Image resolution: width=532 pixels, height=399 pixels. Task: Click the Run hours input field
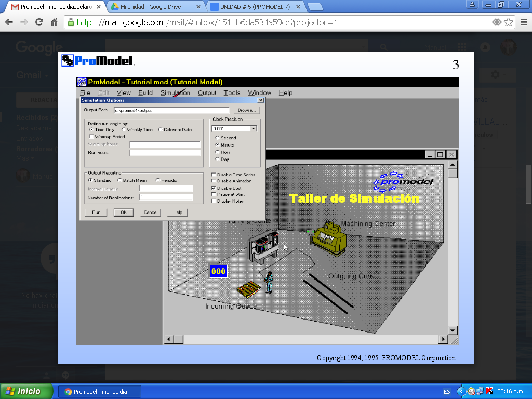pos(165,153)
